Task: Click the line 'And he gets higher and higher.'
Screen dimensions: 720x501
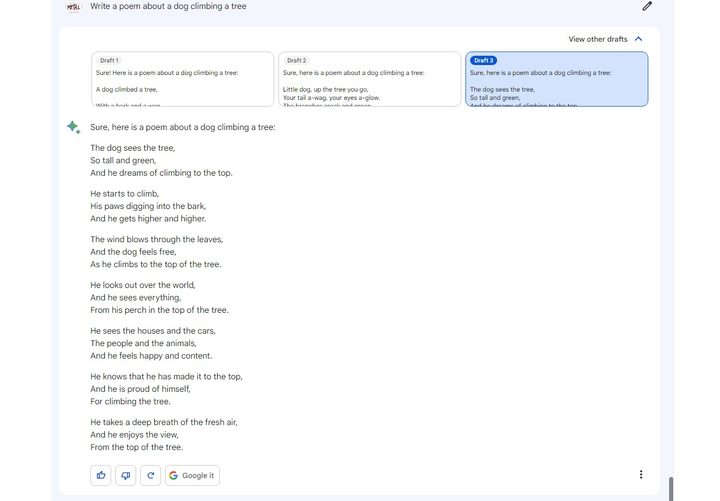Action: (148, 219)
